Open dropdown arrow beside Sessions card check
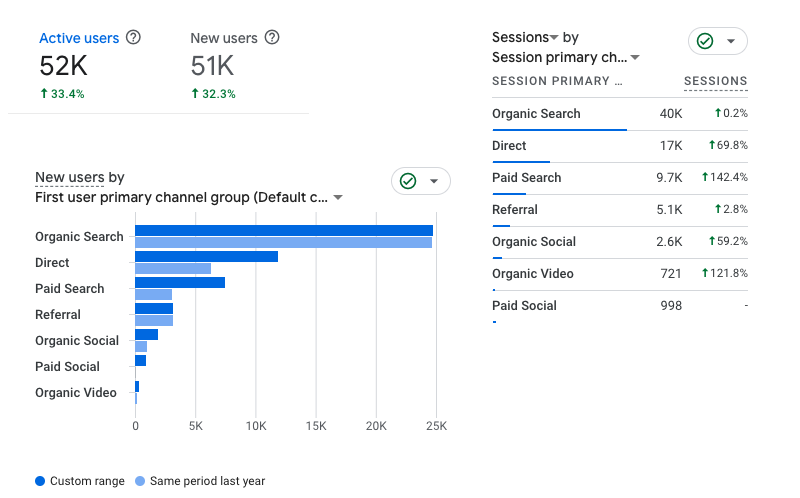Screen dimensions: 800x498 [x=731, y=41]
